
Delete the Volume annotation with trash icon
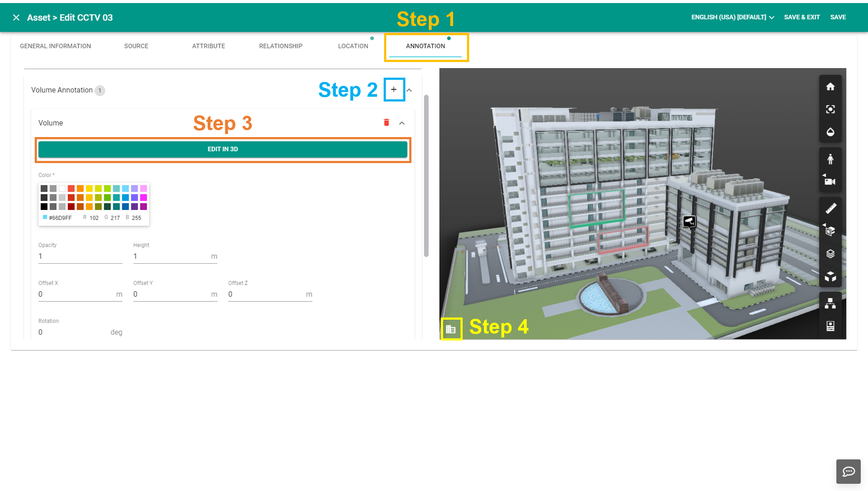pos(386,123)
